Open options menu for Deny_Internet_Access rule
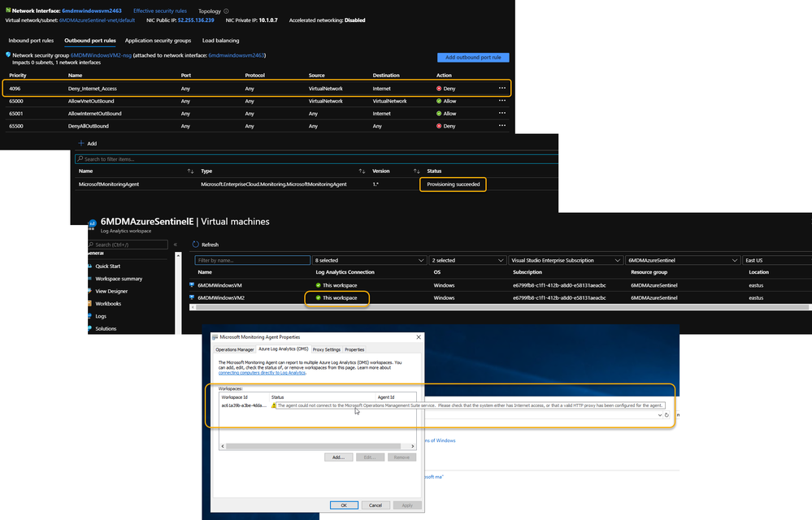Viewport: 812px width, 520px height. (x=502, y=88)
